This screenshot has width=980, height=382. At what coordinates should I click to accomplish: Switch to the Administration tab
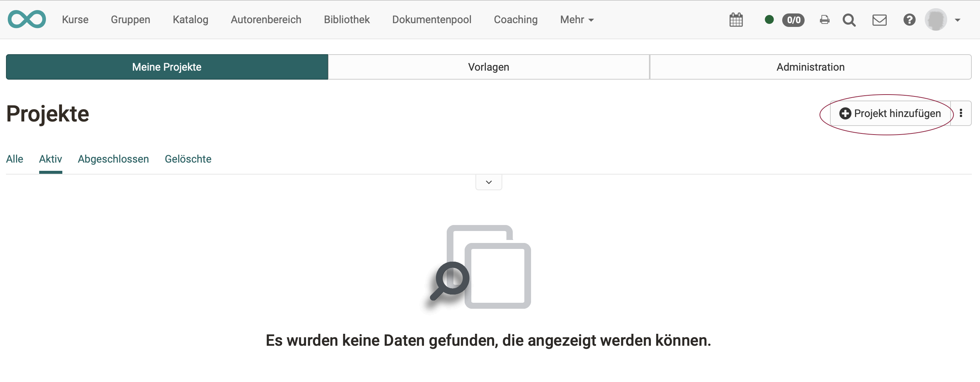[810, 67]
